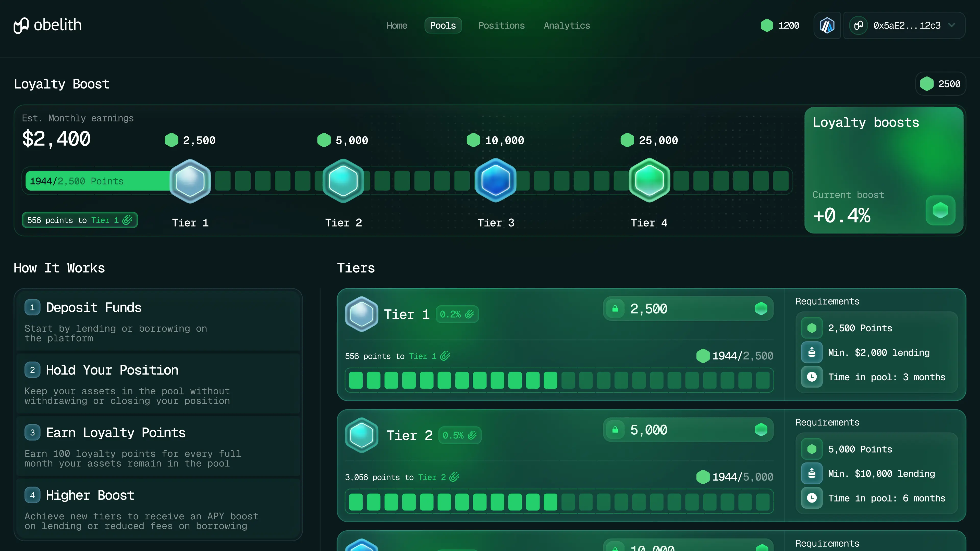Click the 1944/2,500 counter in the Tier 1 card
Image resolution: width=980 pixels, height=551 pixels.
[x=735, y=356]
